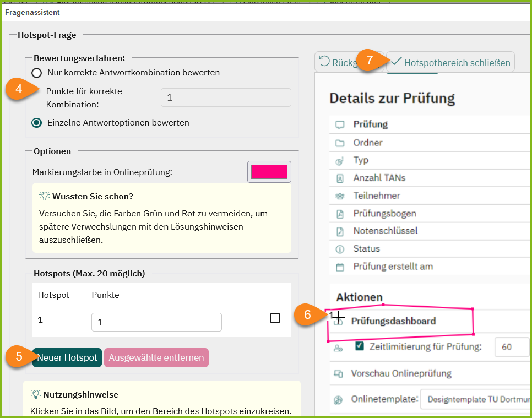
Task: Click the 'Ordner' row label
Action: click(x=368, y=143)
